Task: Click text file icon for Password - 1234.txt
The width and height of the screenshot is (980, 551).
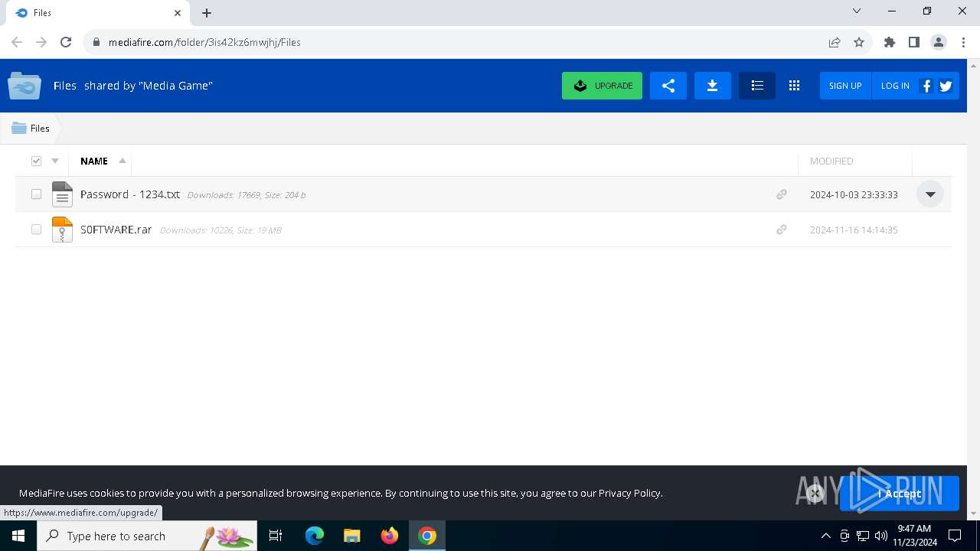Action: click(x=62, y=194)
